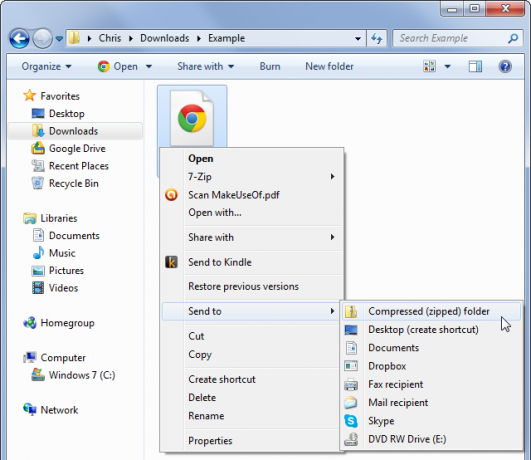Open the recent pages dropdown arrow
The height and width of the screenshot is (460, 531).
(59, 39)
